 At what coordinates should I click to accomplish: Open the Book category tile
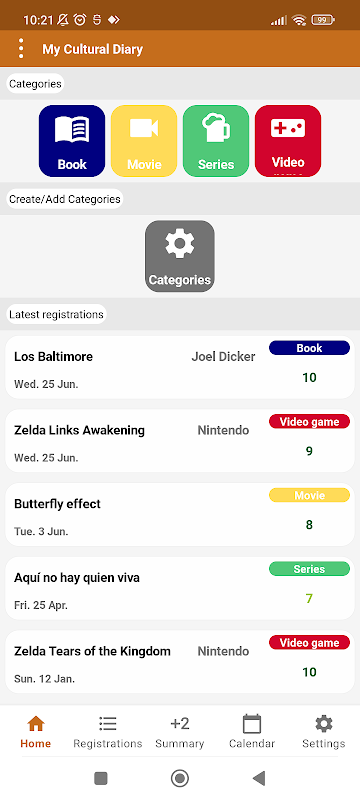pyautogui.click(x=72, y=141)
